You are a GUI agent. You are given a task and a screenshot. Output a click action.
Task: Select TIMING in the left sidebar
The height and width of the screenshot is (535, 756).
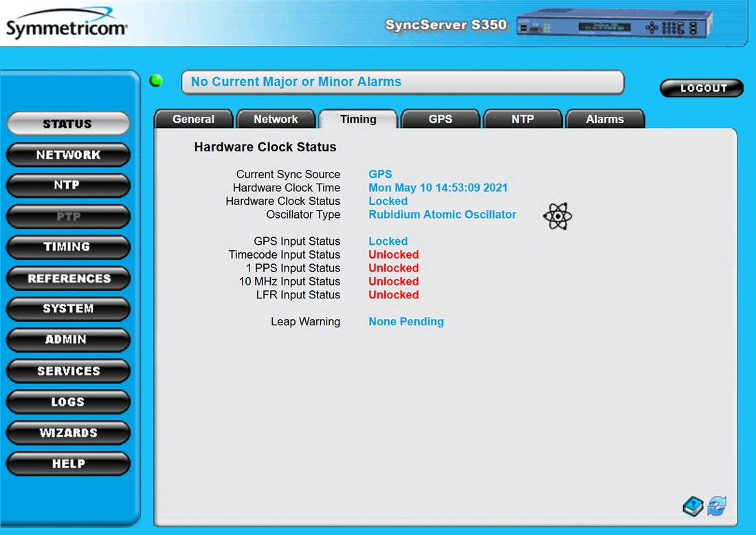tap(68, 247)
